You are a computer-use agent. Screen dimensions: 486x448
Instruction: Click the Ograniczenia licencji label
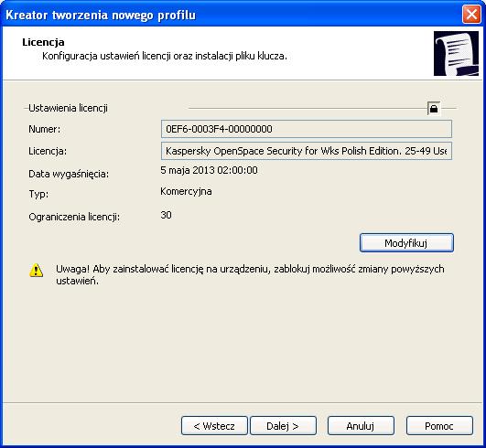click(x=74, y=217)
